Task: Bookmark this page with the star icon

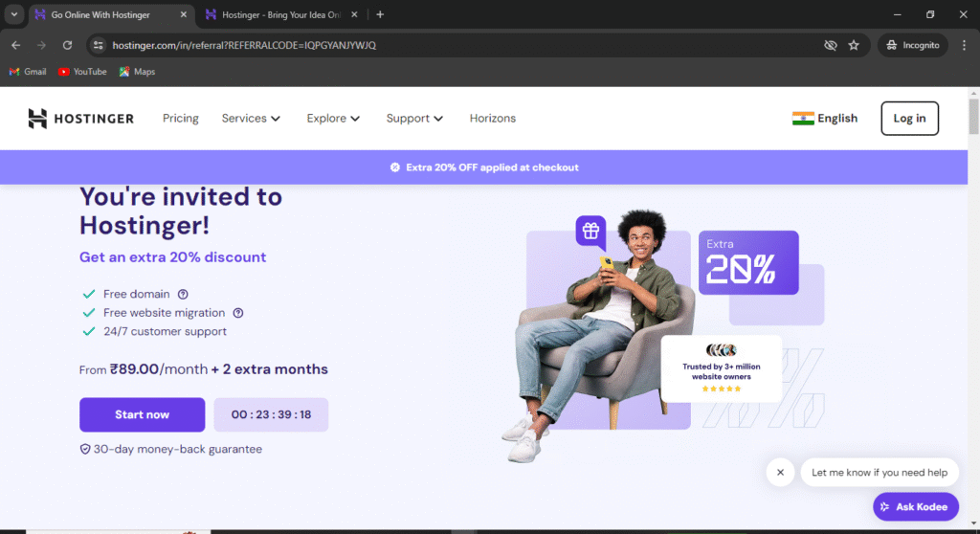Action: pyautogui.click(x=854, y=45)
